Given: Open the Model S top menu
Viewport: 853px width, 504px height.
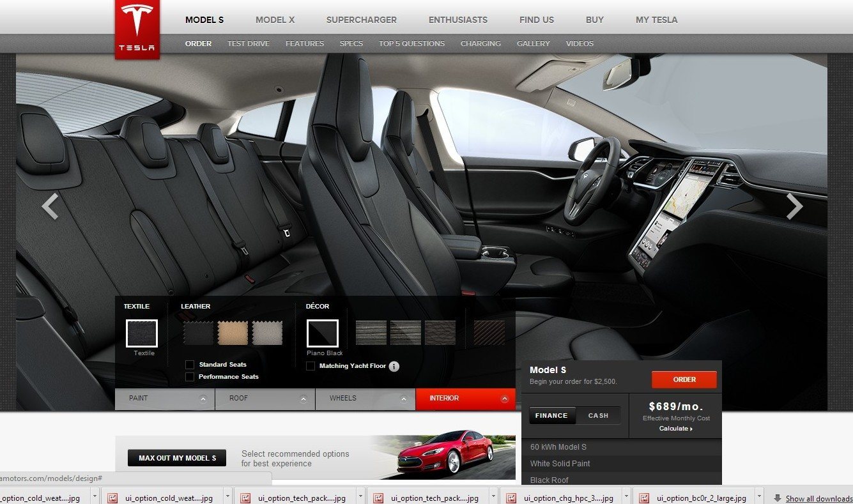Looking at the screenshot, I should click(x=204, y=20).
